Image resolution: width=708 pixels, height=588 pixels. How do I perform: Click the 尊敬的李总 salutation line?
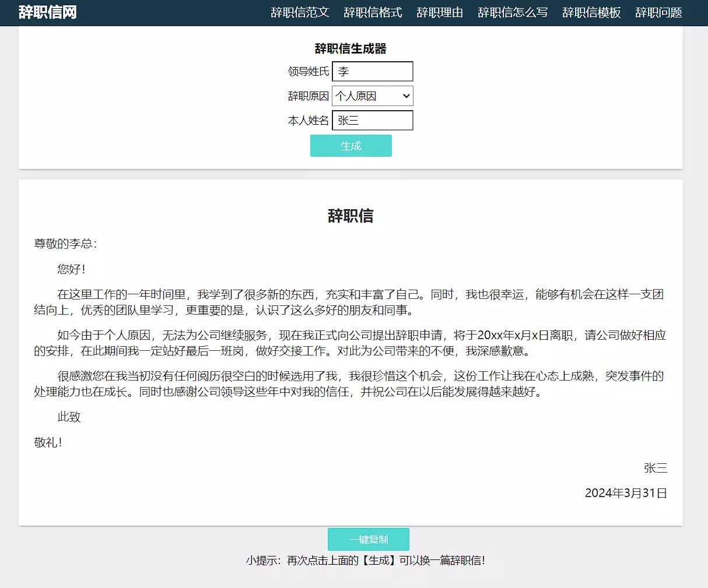point(66,244)
